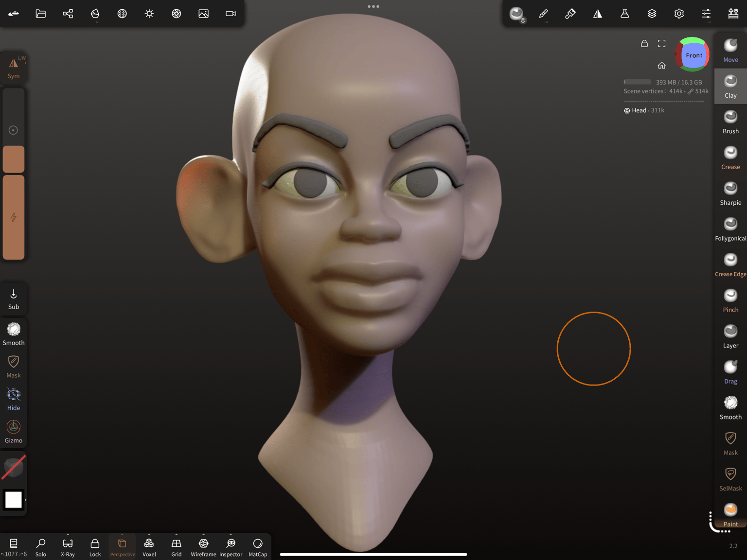
Task: Open the Topology menu
Action: pos(95,14)
